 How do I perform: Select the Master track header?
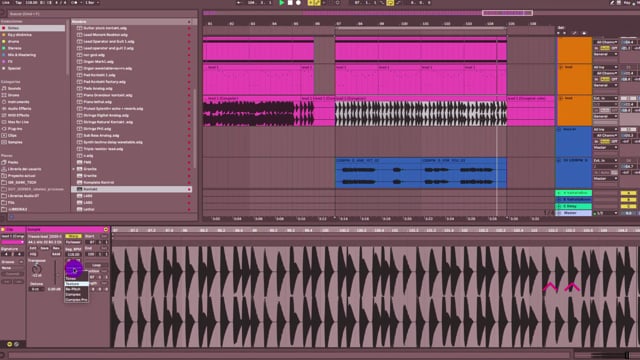coord(573,213)
